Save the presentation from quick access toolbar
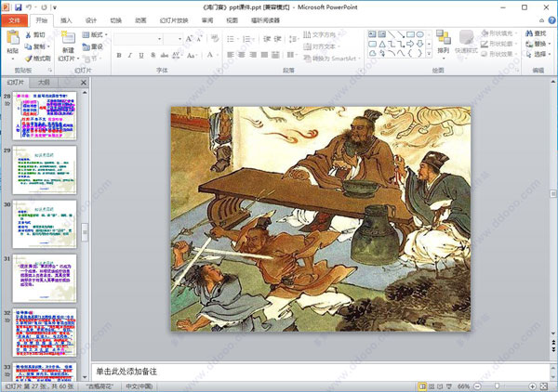 tap(19, 7)
